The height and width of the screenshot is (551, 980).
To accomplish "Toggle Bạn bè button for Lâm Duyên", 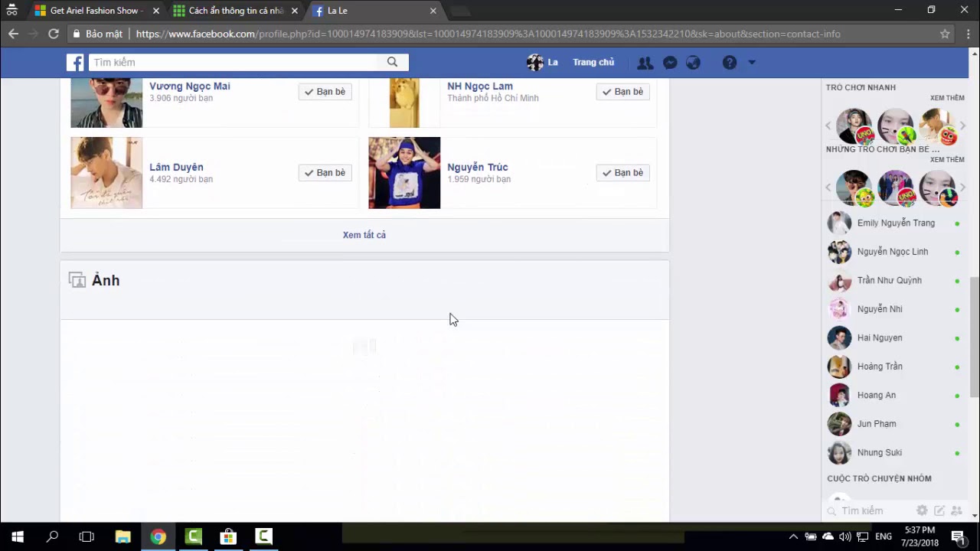I will click(x=325, y=173).
